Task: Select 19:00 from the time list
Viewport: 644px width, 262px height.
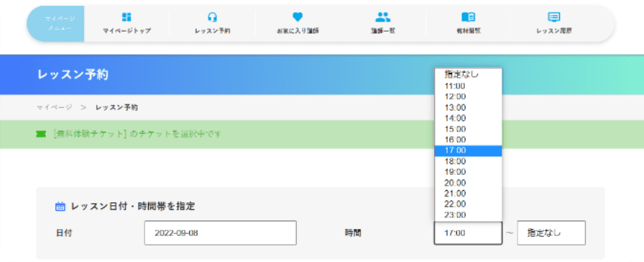Action: [x=468, y=172]
